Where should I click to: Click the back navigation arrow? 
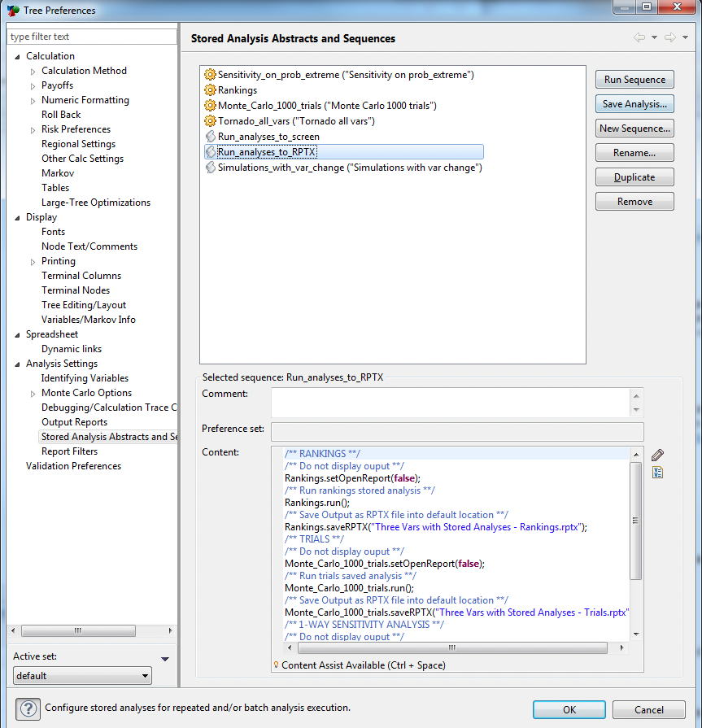[639, 37]
